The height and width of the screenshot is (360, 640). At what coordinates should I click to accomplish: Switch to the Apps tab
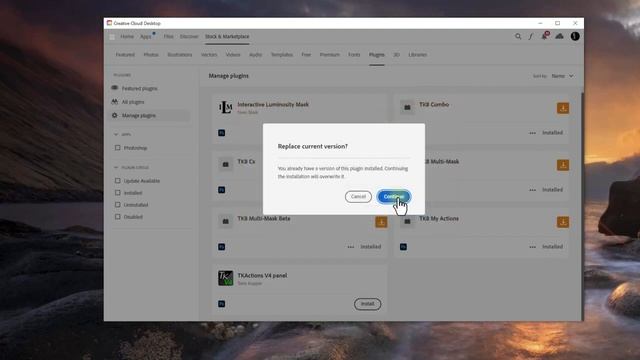[x=146, y=36]
